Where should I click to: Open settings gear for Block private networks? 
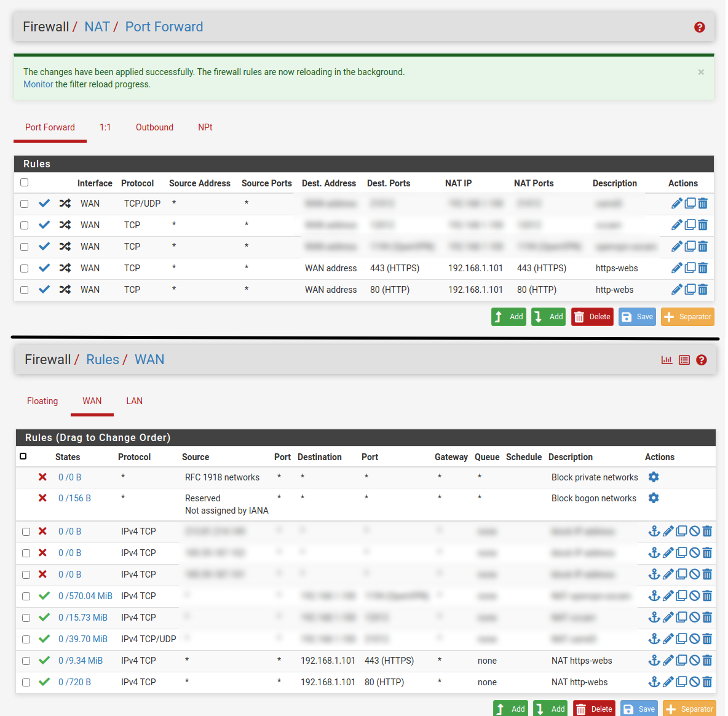654,477
